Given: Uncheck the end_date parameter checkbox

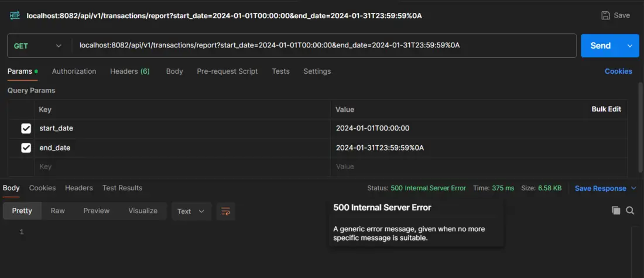Looking at the screenshot, I should point(26,147).
